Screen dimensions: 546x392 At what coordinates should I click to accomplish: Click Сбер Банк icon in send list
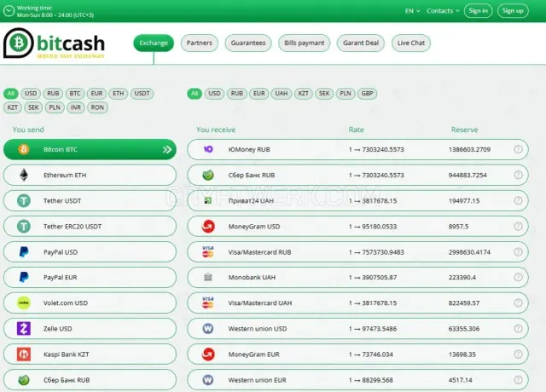click(x=24, y=380)
